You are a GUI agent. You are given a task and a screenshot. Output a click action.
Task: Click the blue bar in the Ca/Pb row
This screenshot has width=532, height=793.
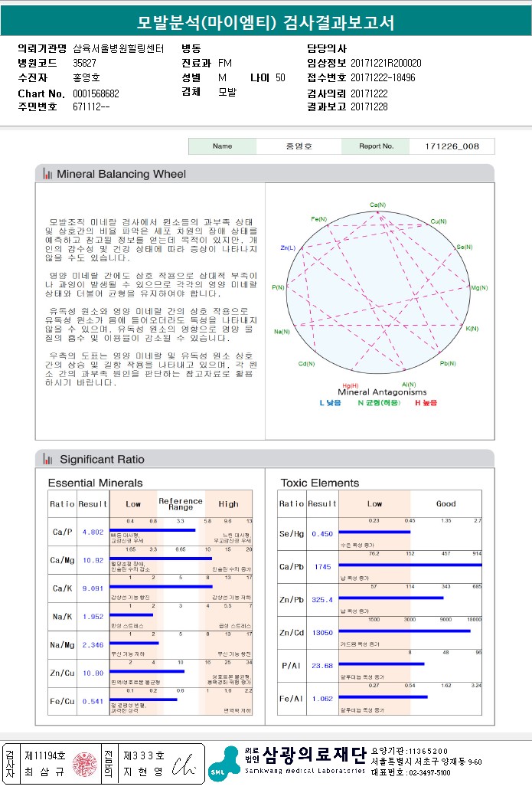pos(410,565)
